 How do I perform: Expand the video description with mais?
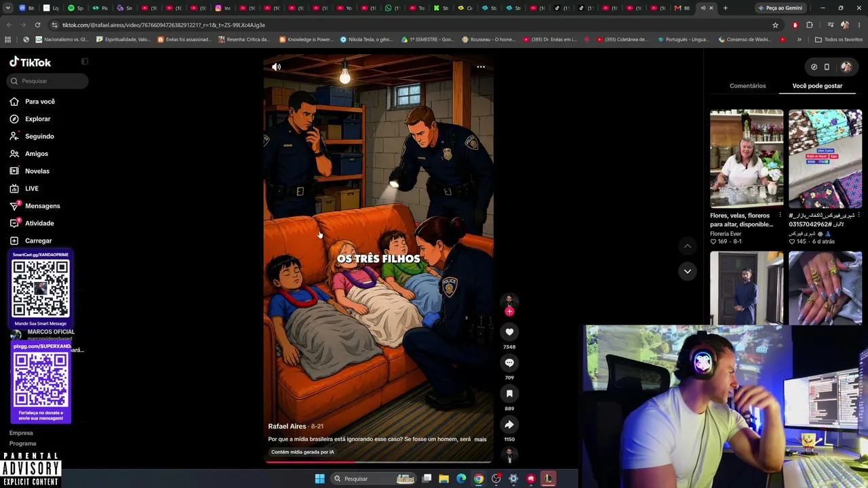point(480,439)
